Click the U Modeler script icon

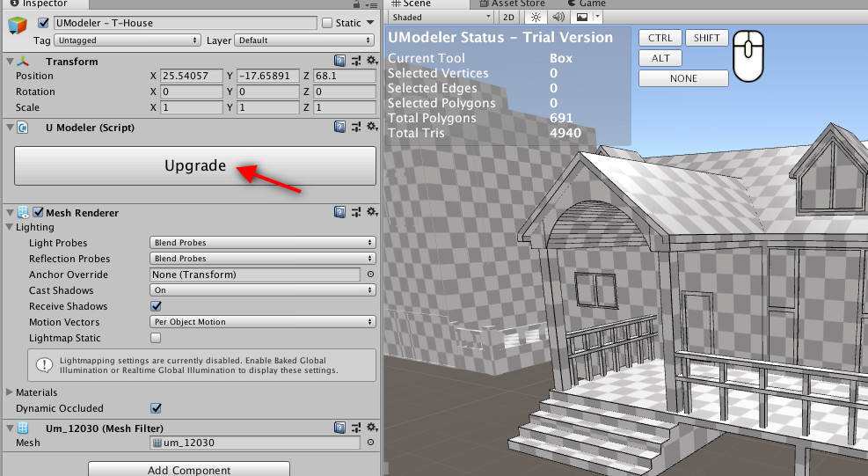23,128
